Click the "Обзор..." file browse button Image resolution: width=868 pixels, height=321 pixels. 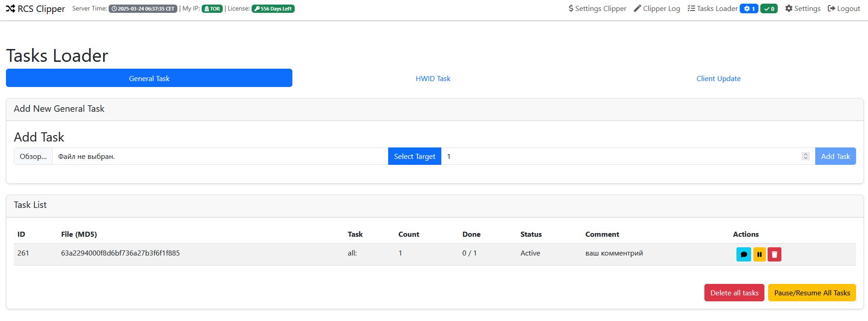tap(33, 156)
